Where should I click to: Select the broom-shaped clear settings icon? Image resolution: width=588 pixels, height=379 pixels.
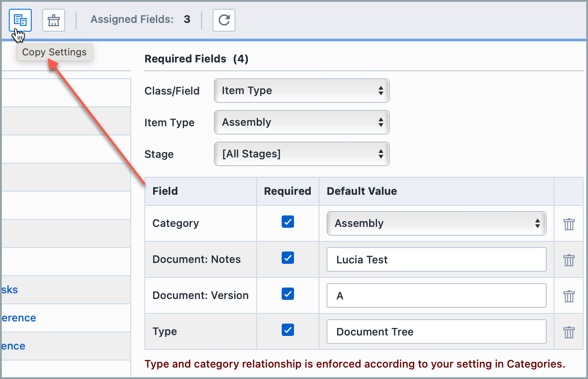(53, 20)
